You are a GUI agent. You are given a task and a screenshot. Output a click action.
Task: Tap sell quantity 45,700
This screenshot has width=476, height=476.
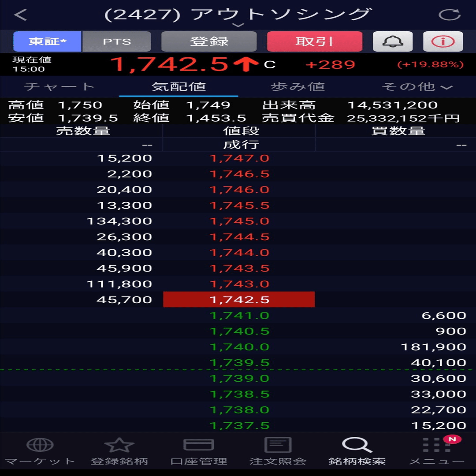(x=124, y=300)
